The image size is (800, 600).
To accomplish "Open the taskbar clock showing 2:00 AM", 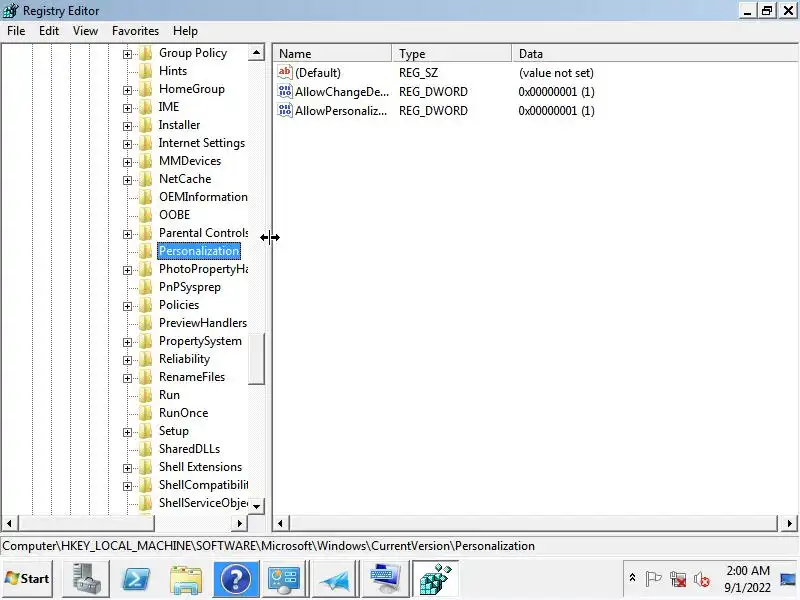I will [x=748, y=579].
